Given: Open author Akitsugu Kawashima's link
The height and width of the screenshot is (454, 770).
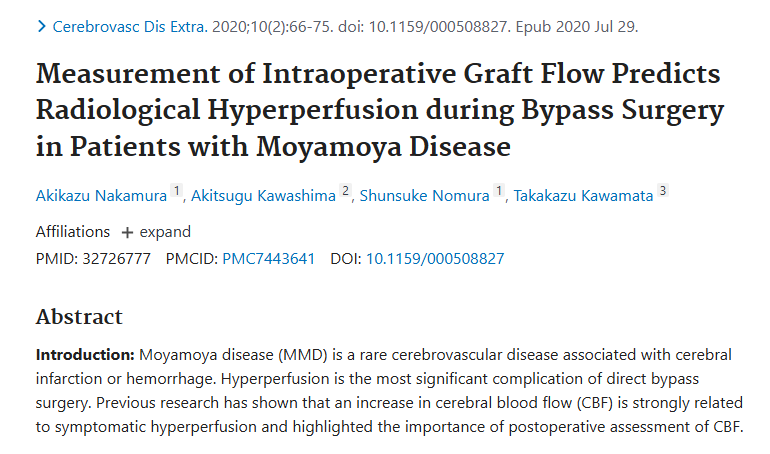Looking at the screenshot, I should pyautogui.click(x=263, y=196).
